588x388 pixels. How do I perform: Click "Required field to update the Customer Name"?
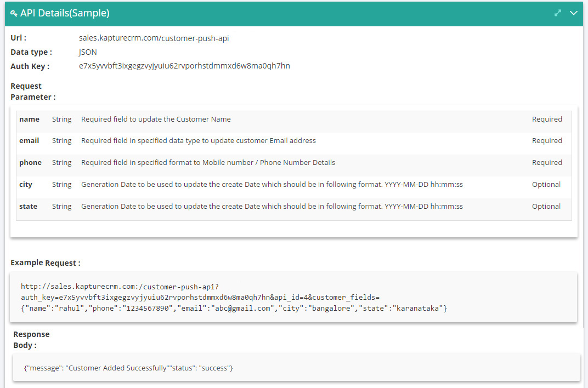pyautogui.click(x=156, y=119)
